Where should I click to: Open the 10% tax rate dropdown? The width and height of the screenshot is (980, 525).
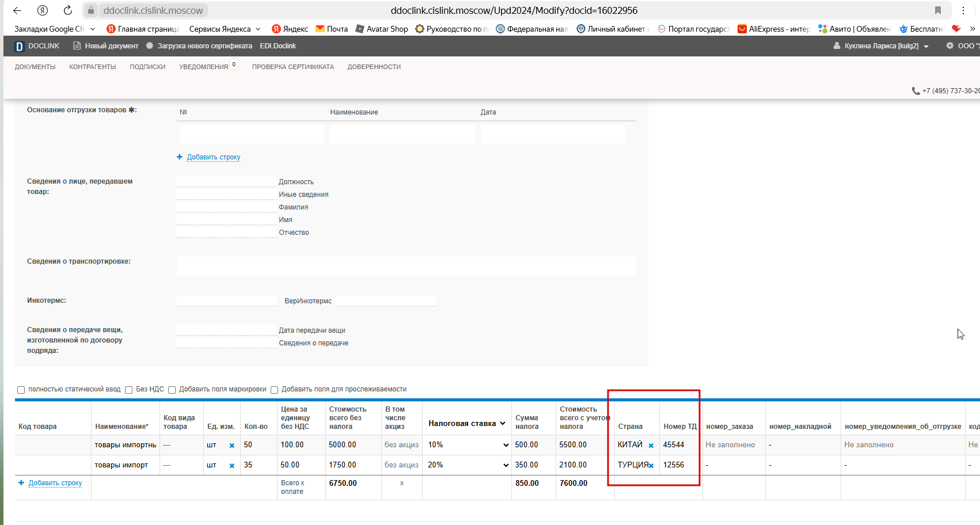pyautogui.click(x=468, y=445)
